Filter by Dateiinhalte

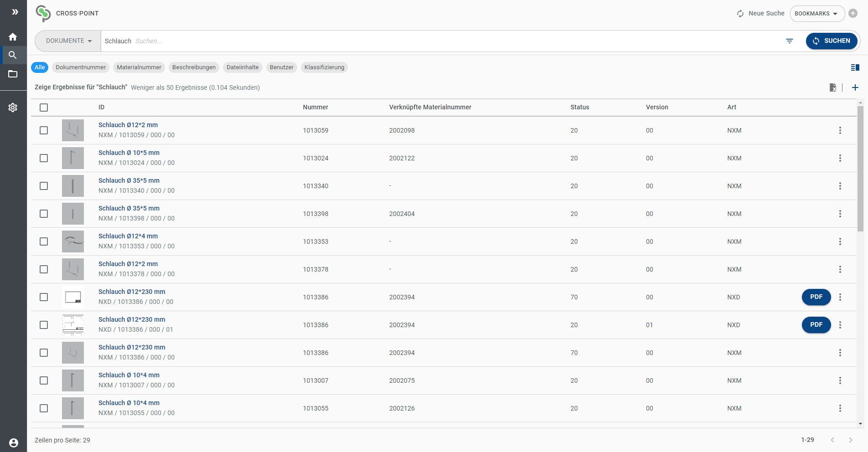click(243, 67)
